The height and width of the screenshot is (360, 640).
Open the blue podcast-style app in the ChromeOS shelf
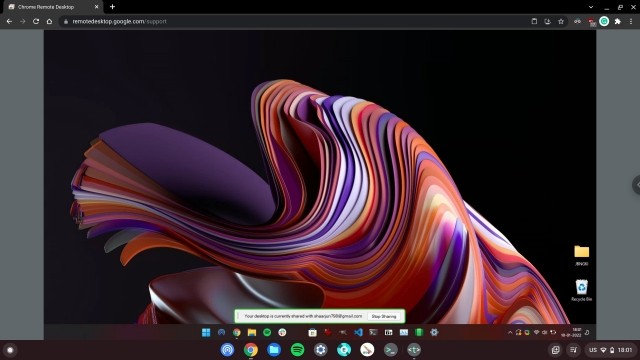click(227, 350)
